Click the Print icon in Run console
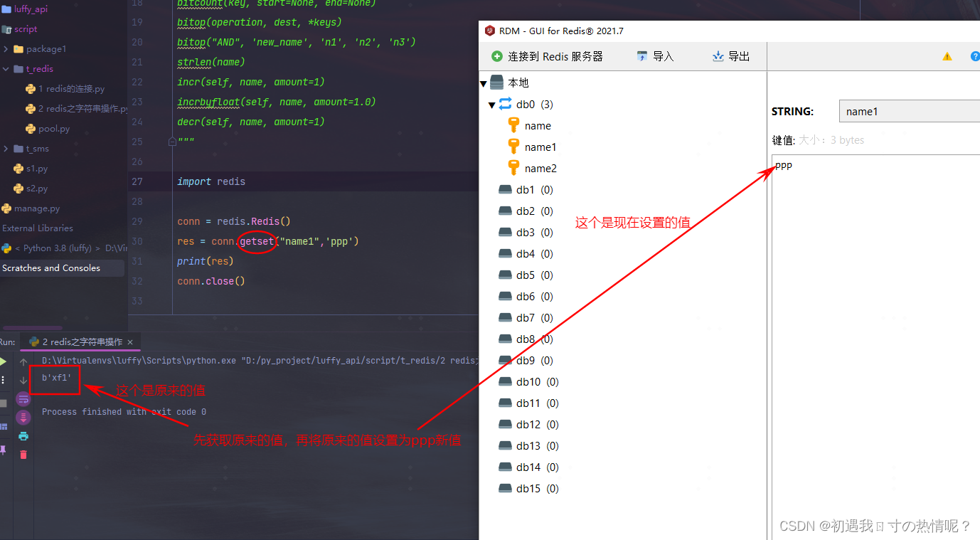This screenshot has height=540, width=980. pyautogui.click(x=23, y=436)
